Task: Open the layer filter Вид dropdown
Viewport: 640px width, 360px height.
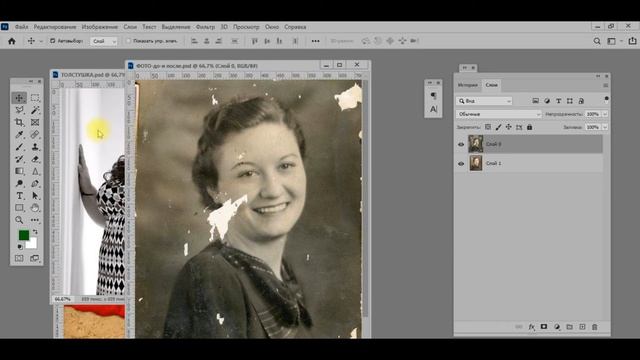Action: point(484,101)
